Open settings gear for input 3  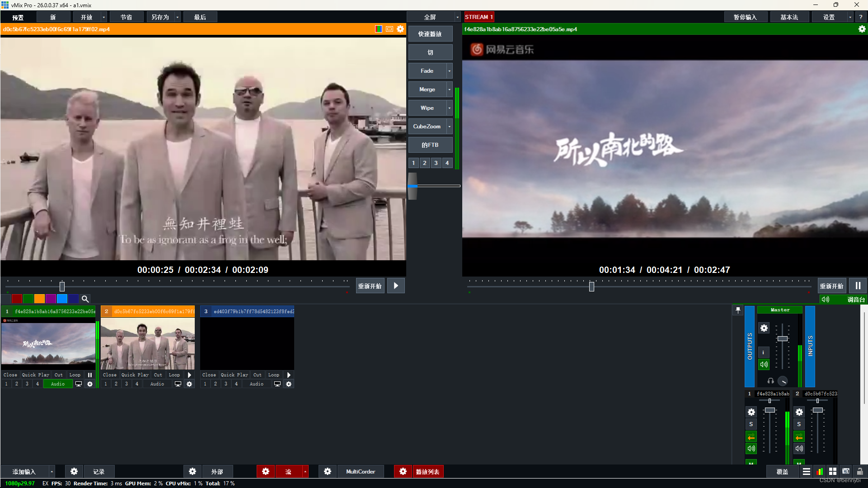(x=289, y=384)
